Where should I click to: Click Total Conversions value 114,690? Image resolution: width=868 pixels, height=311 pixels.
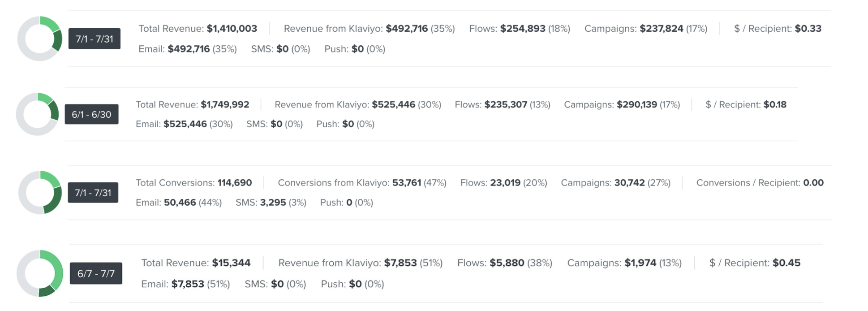(x=235, y=183)
